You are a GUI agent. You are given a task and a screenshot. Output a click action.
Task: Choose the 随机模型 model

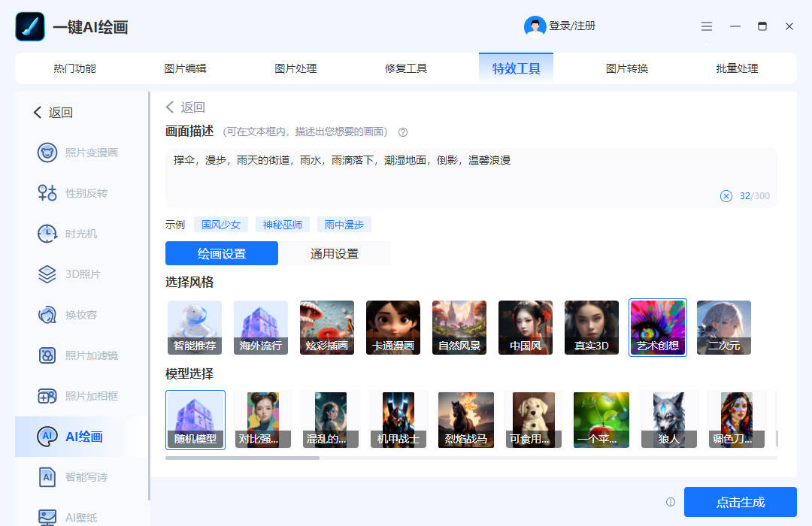tap(195, 420)
